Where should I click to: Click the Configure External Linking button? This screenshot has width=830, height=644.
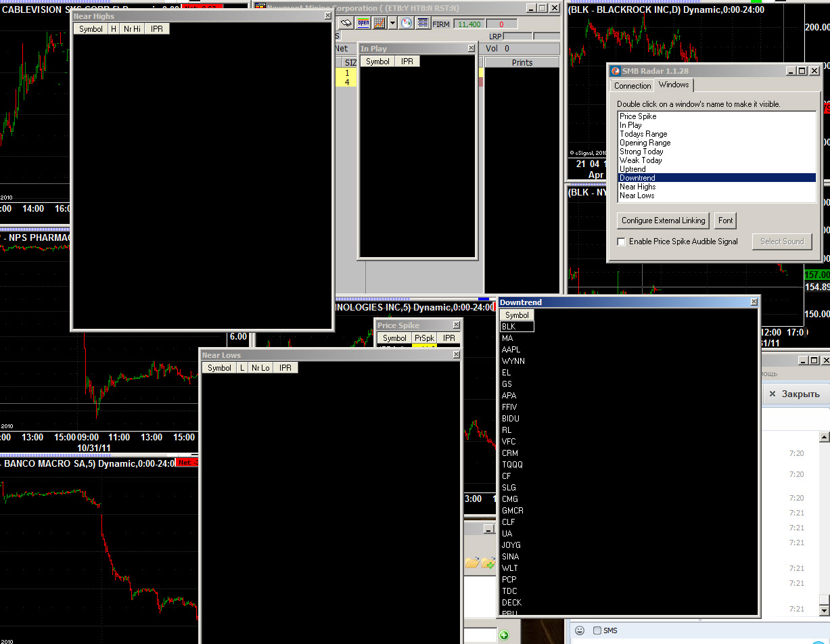664,221
